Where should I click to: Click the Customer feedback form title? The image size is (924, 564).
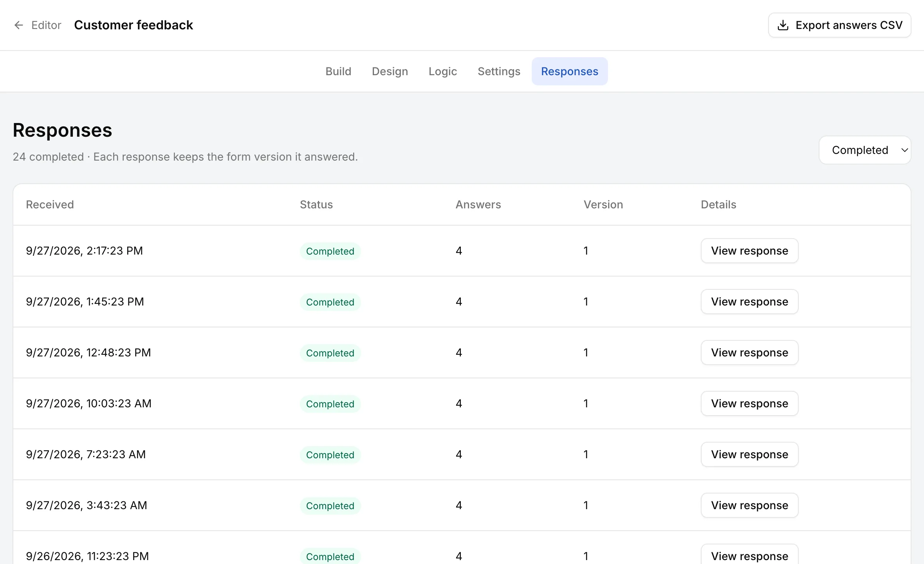(134, 25)
